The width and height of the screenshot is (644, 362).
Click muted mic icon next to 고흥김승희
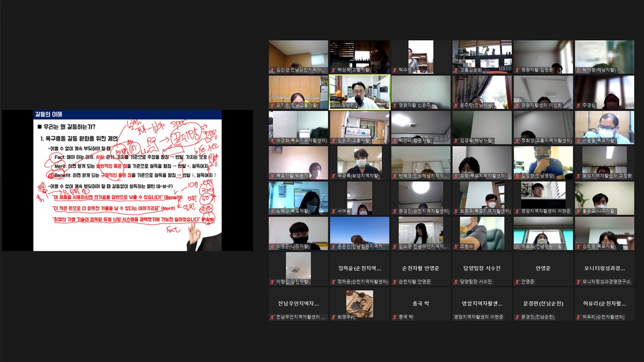click(456, 70)
